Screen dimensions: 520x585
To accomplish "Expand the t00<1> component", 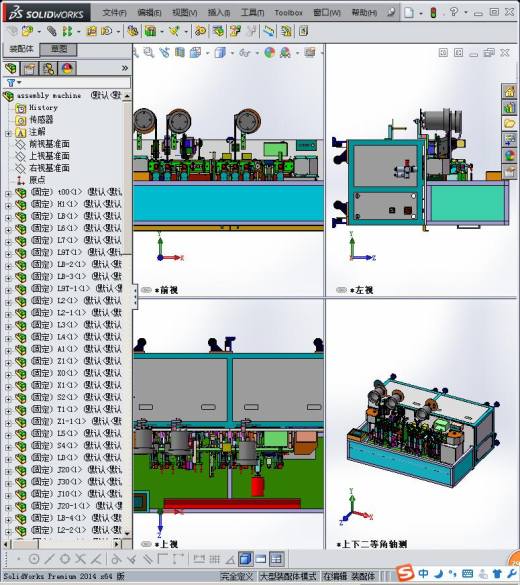I will click(x=8, y=193).
